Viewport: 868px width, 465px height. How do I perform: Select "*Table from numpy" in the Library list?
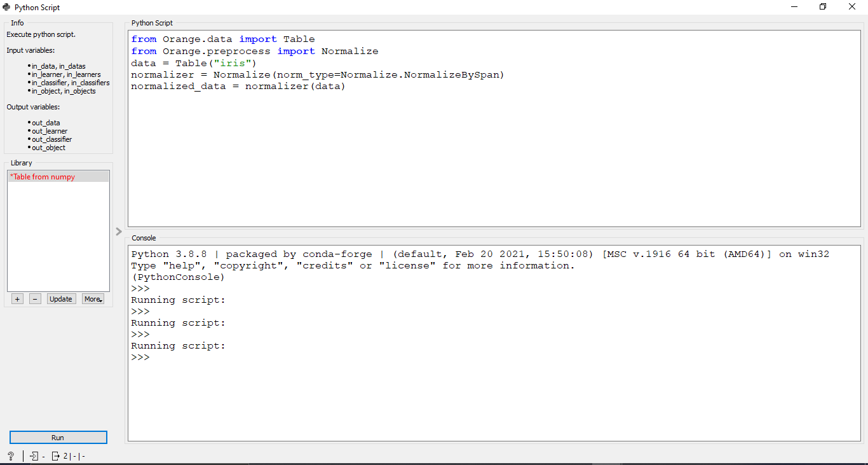[x=41, y=176]
